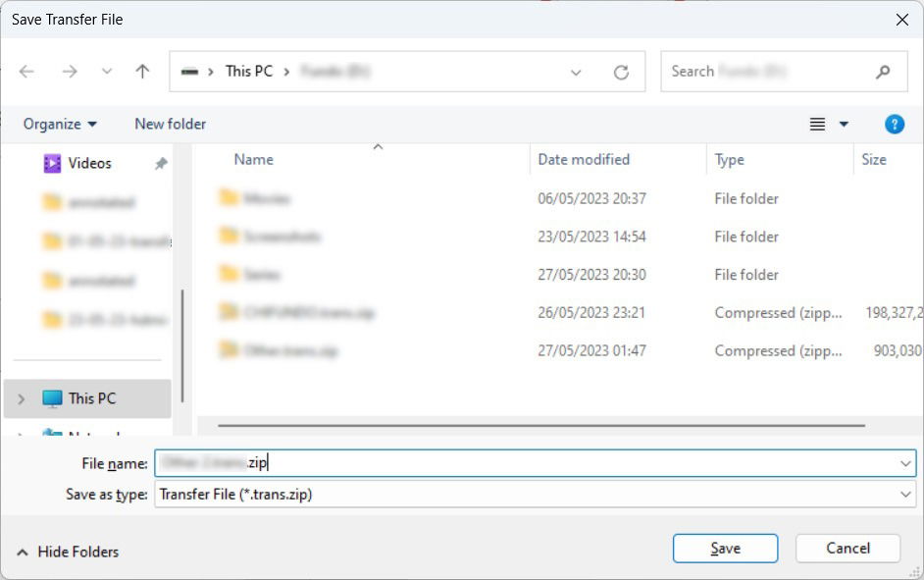
Task: Sort by the Size column header
Action: coord(873,160)
